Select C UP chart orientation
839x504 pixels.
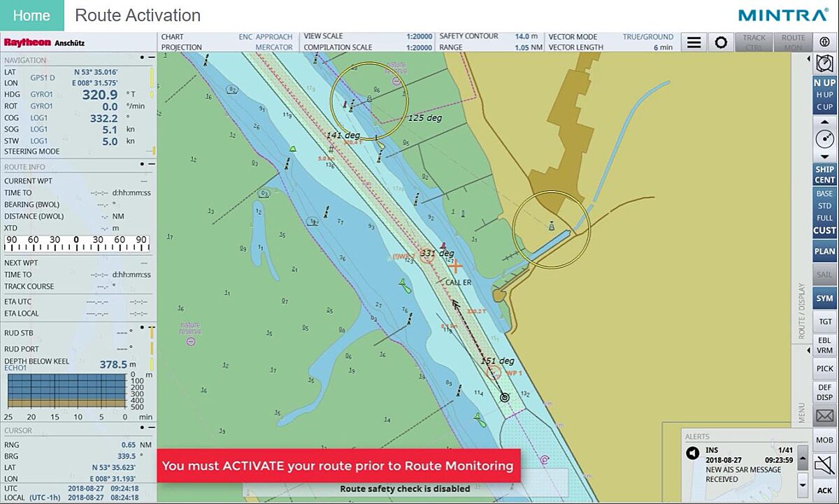pyautogui.click(x=825, y=107)
